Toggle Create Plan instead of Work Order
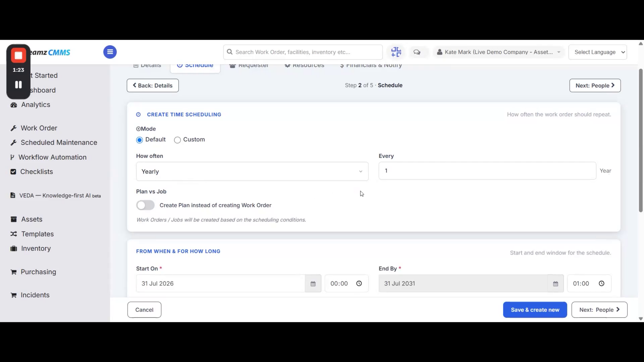The height and width of the screenshot is (362, 644). tap(145, 205)
